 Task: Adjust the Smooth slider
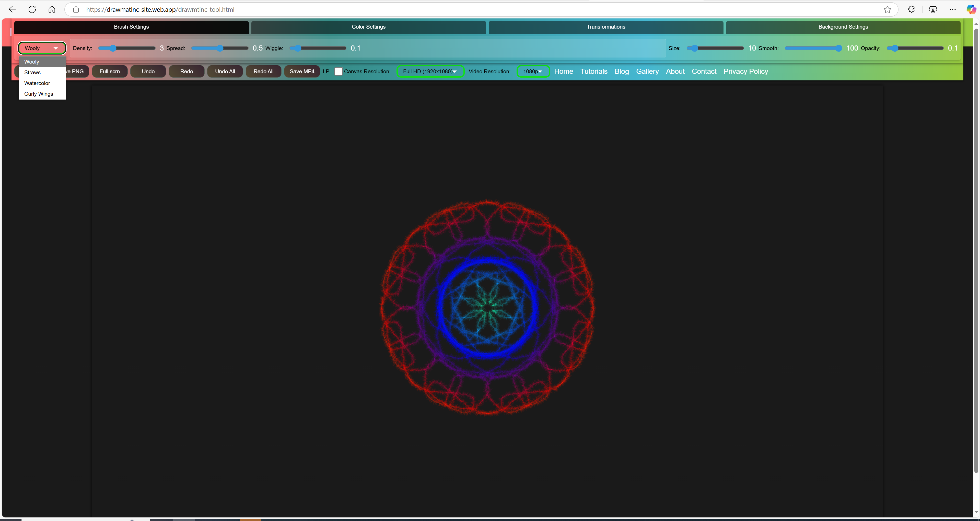(813, 48)
